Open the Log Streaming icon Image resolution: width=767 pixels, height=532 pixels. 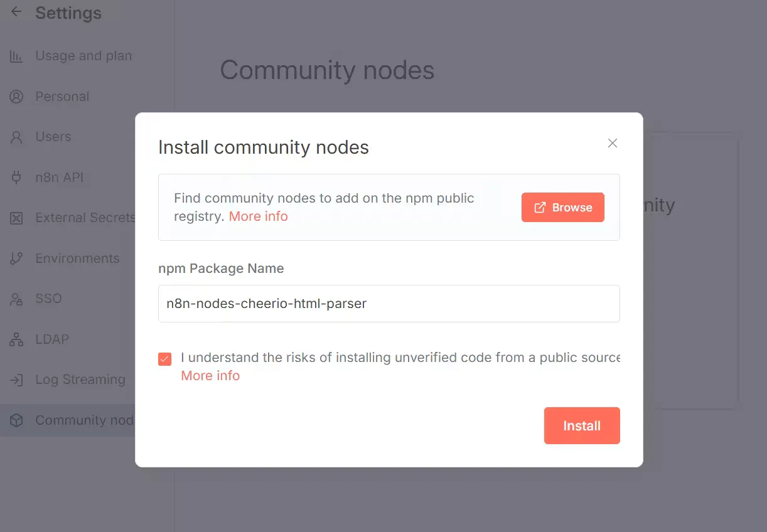point(17,380)
